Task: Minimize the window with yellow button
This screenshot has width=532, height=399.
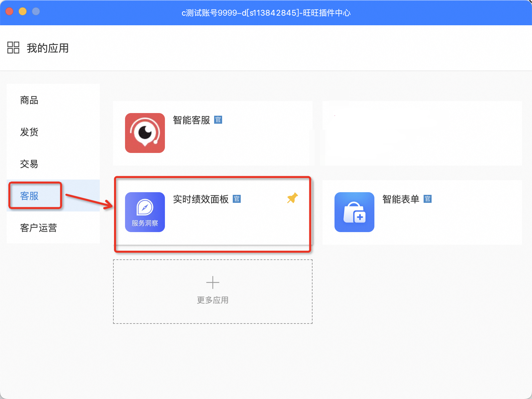Action: 23,11
